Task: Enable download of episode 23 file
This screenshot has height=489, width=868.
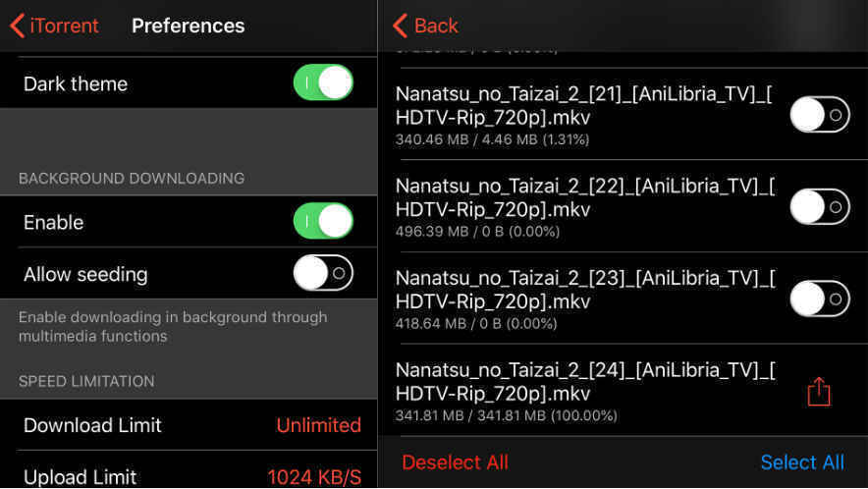Action: coord(820,299)
